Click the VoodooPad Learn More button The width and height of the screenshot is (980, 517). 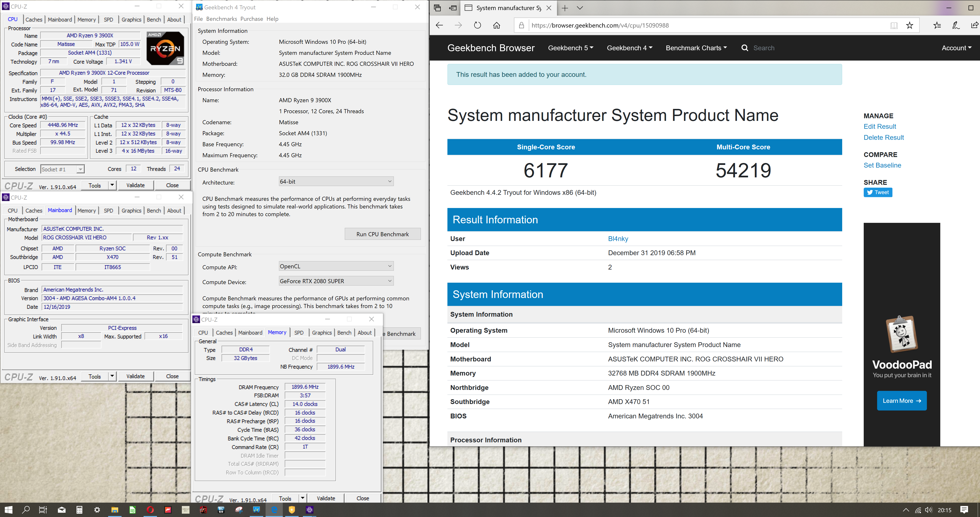[x=902, y=400]
